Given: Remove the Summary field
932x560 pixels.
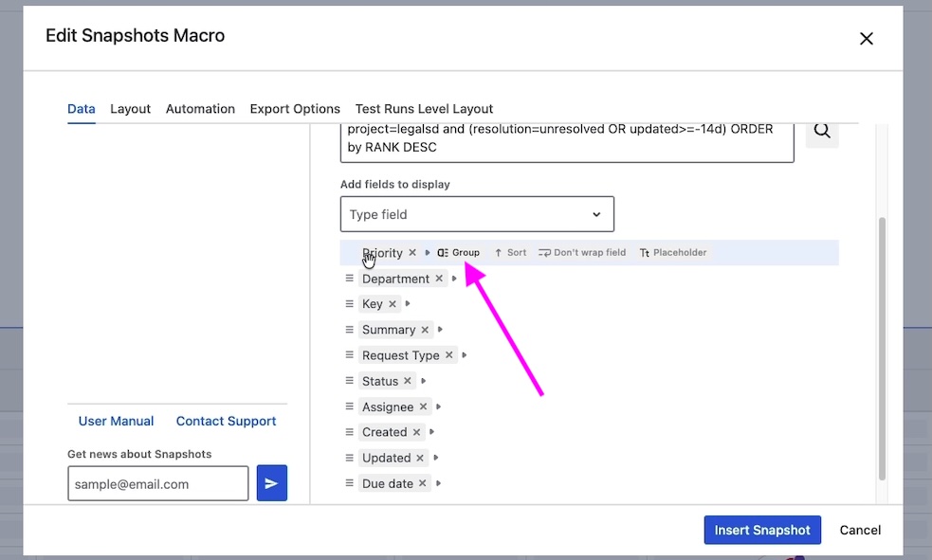Looking at the screenshot, I should tap(425, 330).
